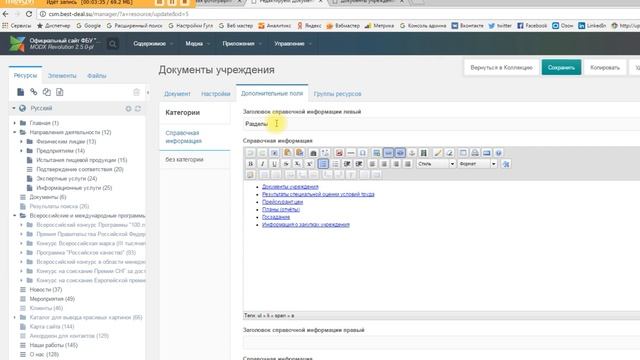This screenshot has height=360, width=640.
Task: Switch to the Настройки tab
Action: [216, 93]
